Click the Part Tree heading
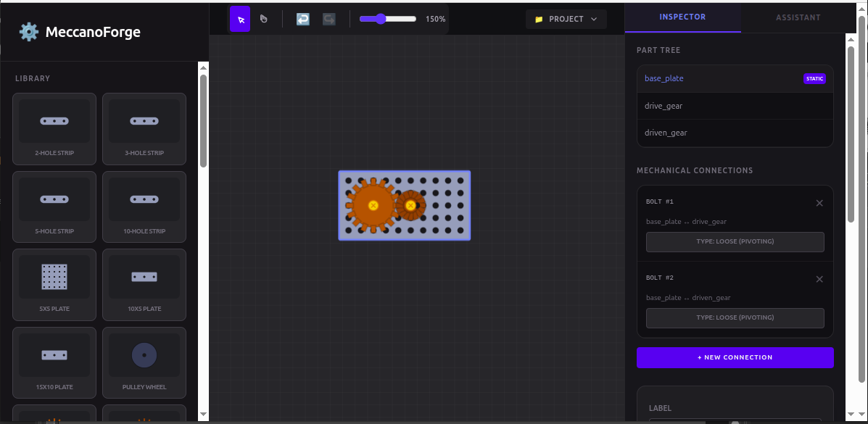 [x=658, y=50]
